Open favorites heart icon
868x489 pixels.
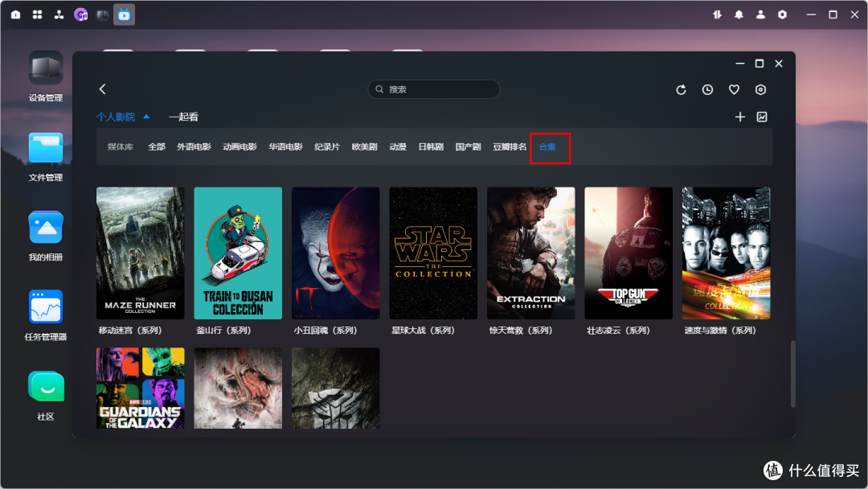click(734, 90)
